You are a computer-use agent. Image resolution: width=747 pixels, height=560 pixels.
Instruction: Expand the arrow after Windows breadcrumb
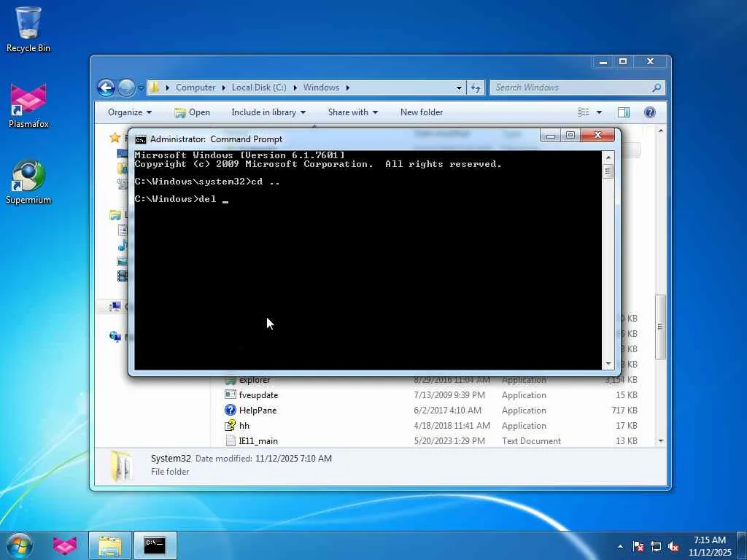pos(348,87)
